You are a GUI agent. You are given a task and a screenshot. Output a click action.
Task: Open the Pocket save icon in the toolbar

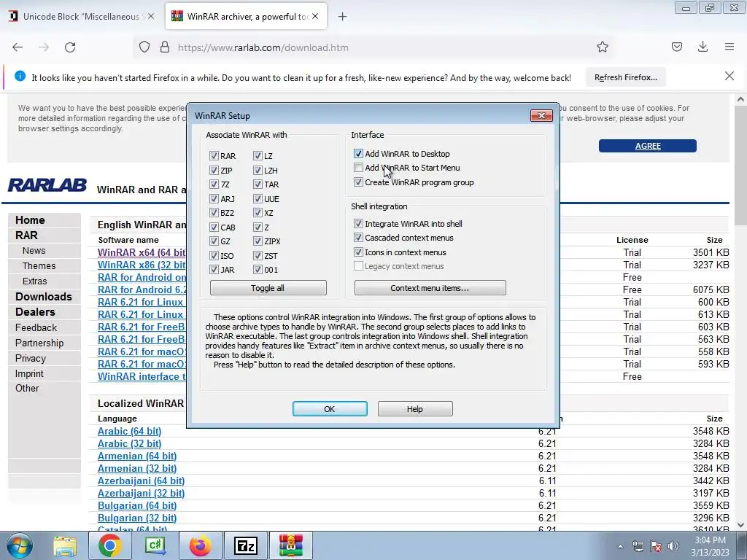pyautogui.click(x=676, y=47)
